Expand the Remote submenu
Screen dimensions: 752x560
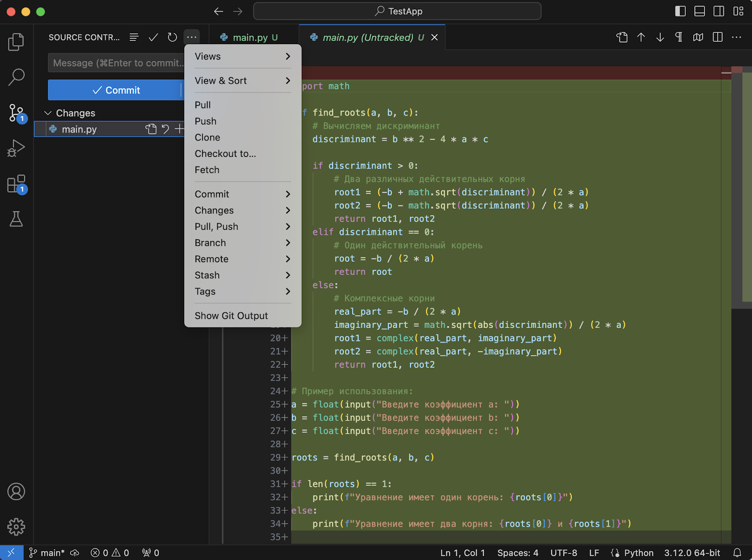(243, 259)
